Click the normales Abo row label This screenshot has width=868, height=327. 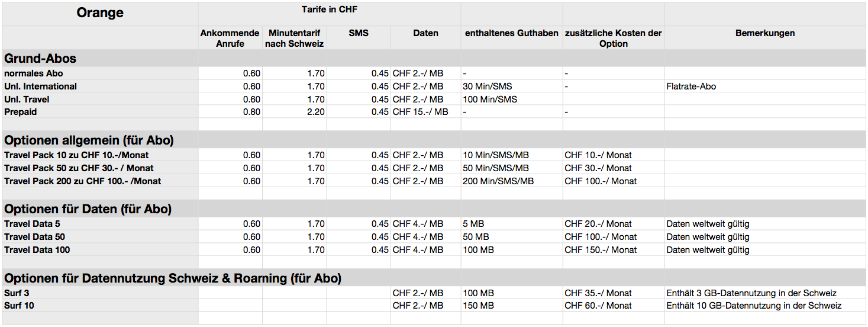click(34, 73)
